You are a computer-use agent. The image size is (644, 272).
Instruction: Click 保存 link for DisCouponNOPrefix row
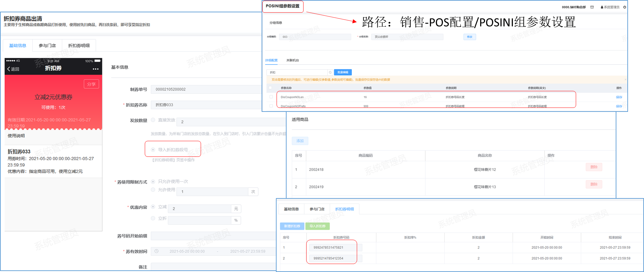[x=619, y=106]
